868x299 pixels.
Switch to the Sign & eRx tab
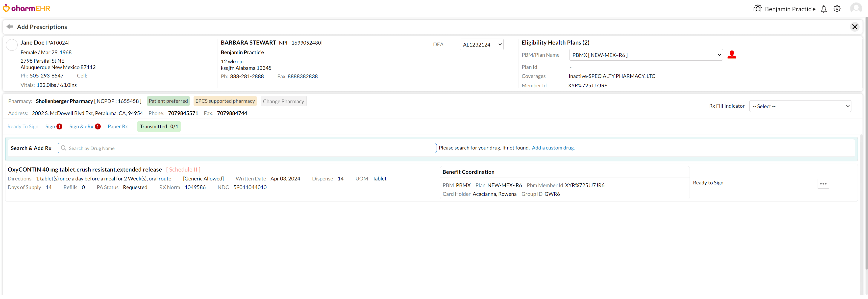[x=81, y=126]
